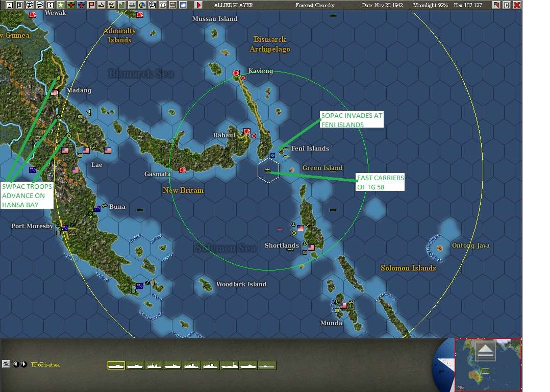Click the Ontong Java atoll base
The height and width of the screenshot is (392, 550).
click(440, 249)
